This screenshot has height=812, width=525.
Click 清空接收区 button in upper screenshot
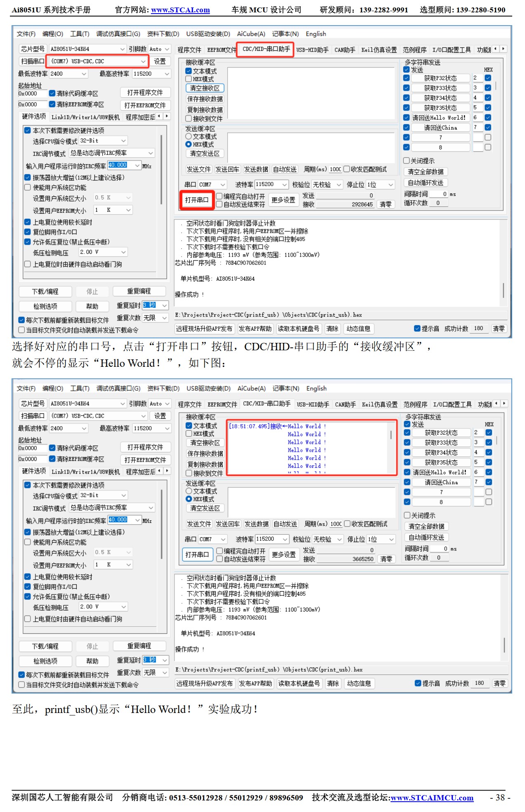pyautogui.click(x=205, y=88)
